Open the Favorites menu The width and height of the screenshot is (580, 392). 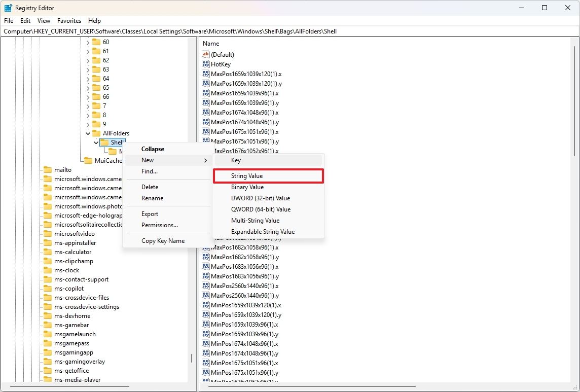69,21
